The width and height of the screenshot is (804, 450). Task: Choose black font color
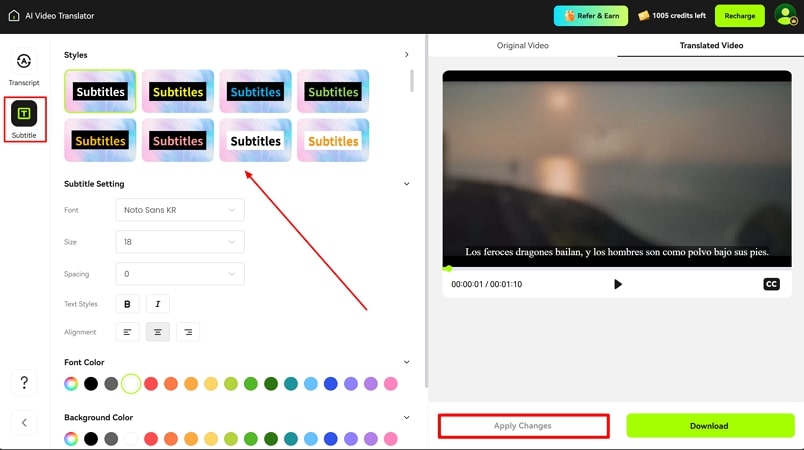point(91,383)
